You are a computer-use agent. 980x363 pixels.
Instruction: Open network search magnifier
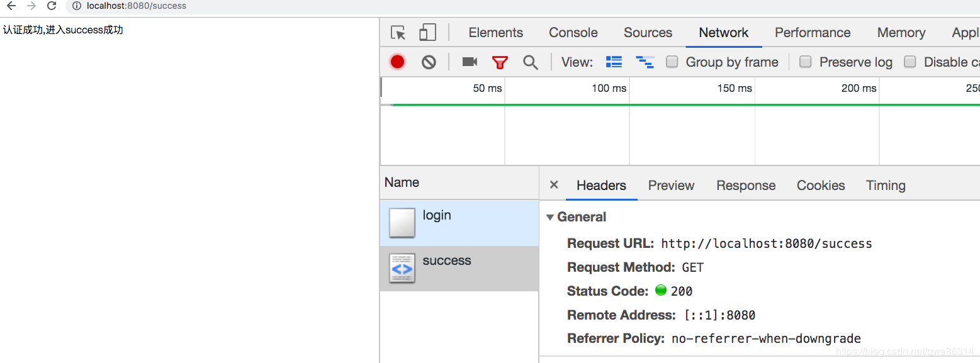tap(531, 62)
